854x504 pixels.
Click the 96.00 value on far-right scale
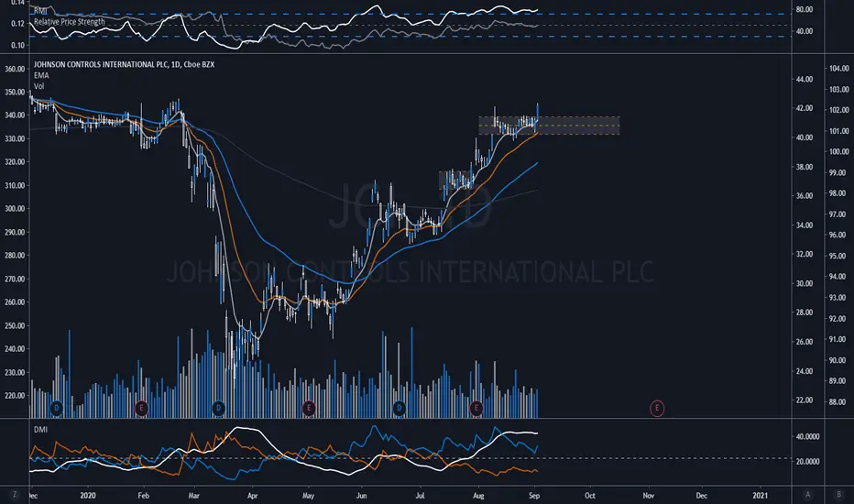click(x=839, y=235)
